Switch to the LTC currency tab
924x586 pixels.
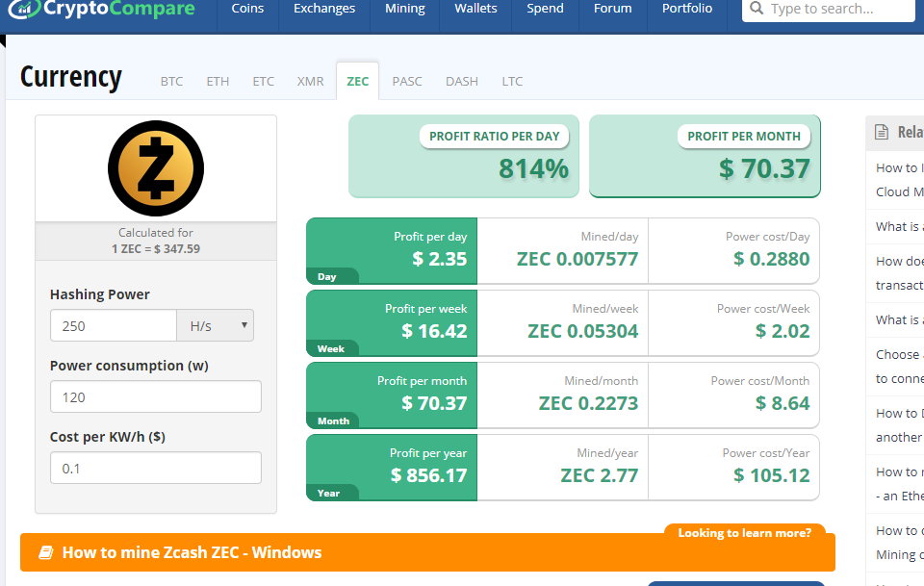(x=512, y=82)
